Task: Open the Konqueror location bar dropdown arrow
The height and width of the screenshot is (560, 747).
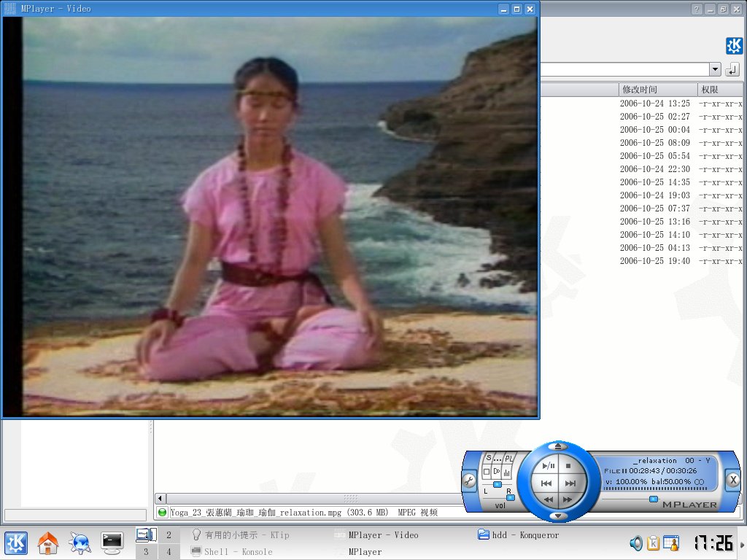Action: [715, 69]
